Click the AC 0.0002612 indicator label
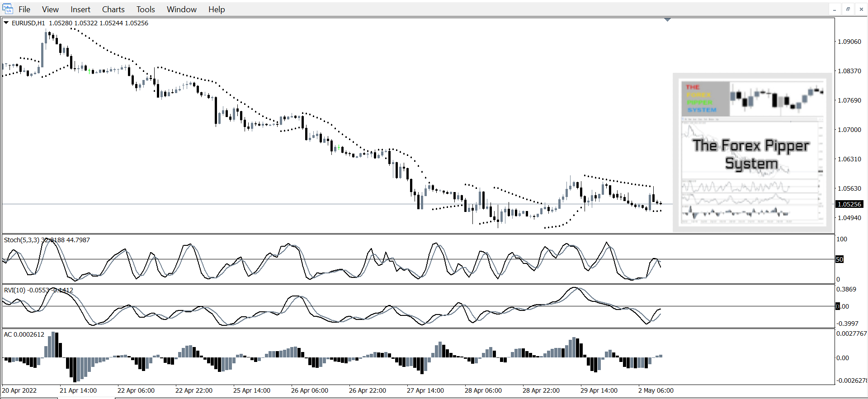 [x=24, y=334]
